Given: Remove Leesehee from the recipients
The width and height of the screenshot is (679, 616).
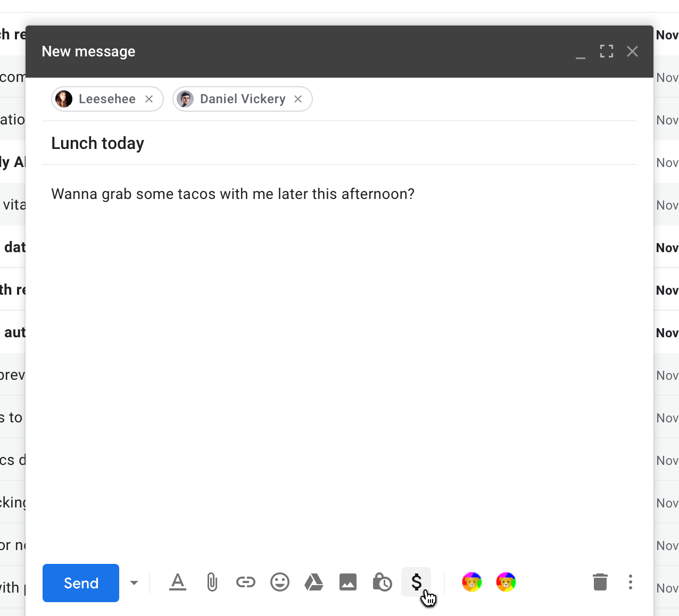Looking at the screenshot, I should point(150,99).
